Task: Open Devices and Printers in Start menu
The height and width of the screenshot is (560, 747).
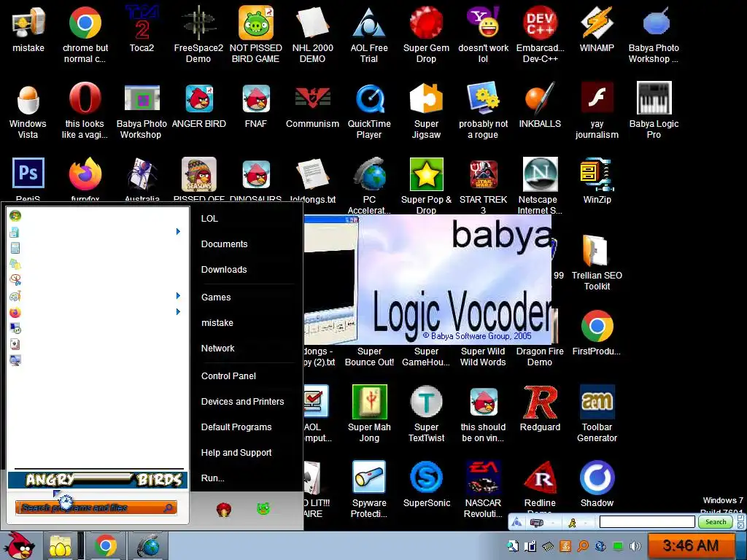Action: point(242,402)
